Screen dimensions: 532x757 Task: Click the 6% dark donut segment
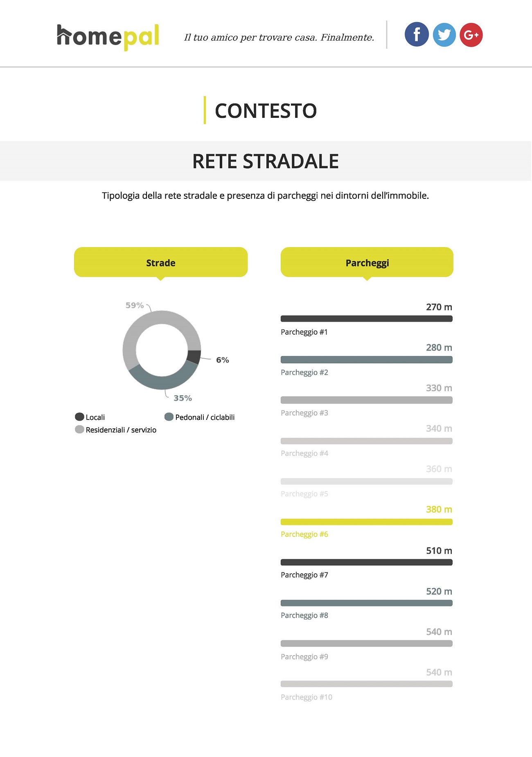click(194, 357)
